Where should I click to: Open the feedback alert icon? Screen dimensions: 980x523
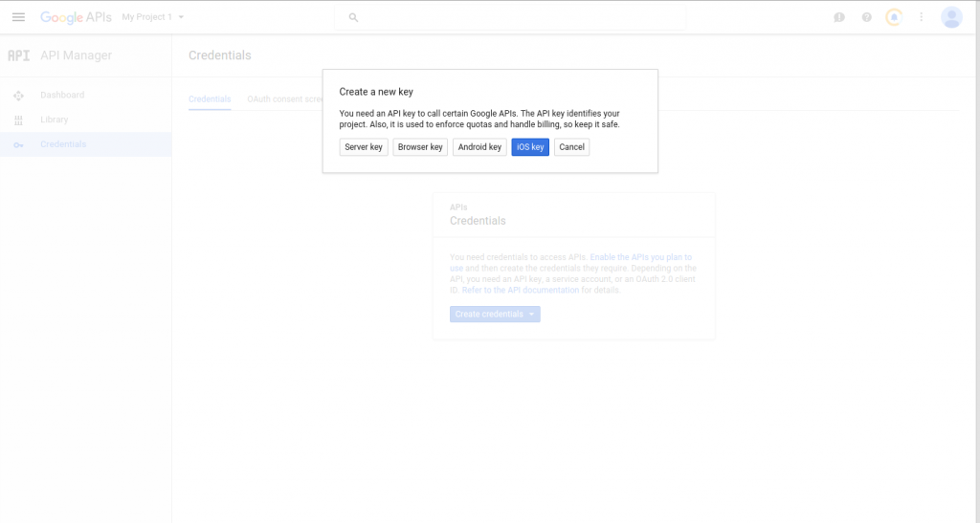[x=839, y=17]
